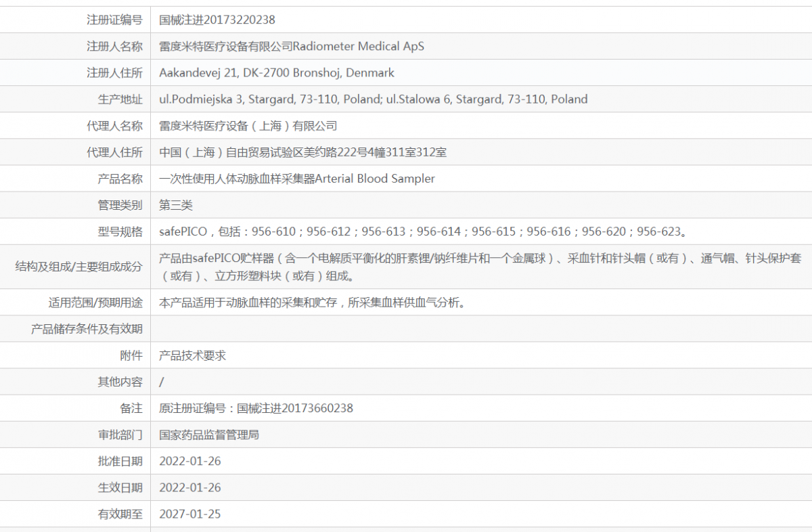Select the ul.Podmiejska 3, Stargard production address
812x532 pixels.
click(x=374, y=99)
